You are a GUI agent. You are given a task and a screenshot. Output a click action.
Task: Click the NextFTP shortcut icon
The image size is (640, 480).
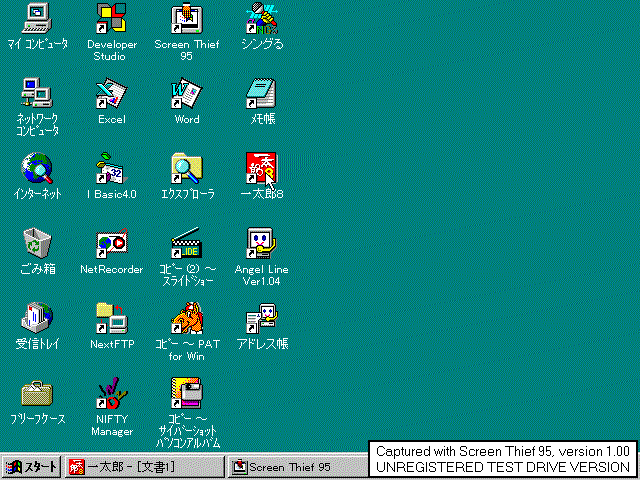(111, 318)
